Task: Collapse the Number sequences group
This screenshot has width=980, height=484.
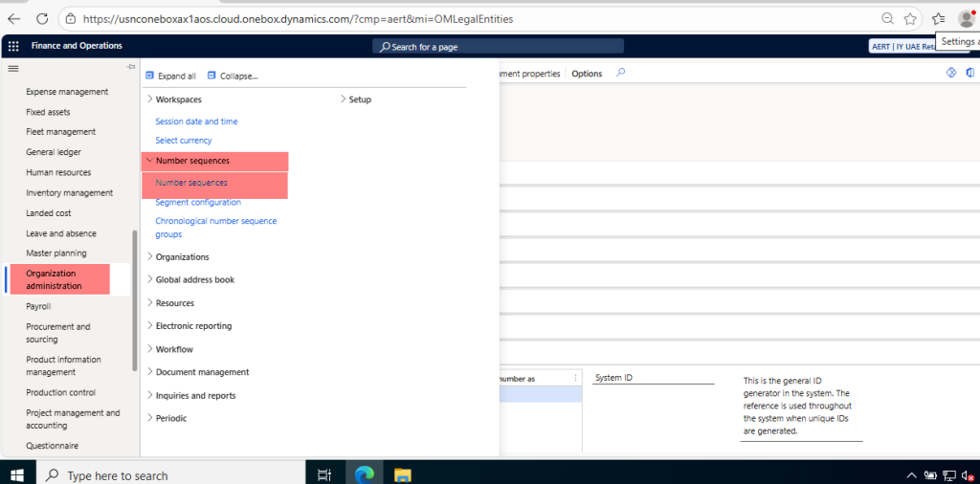Action: 150,161
